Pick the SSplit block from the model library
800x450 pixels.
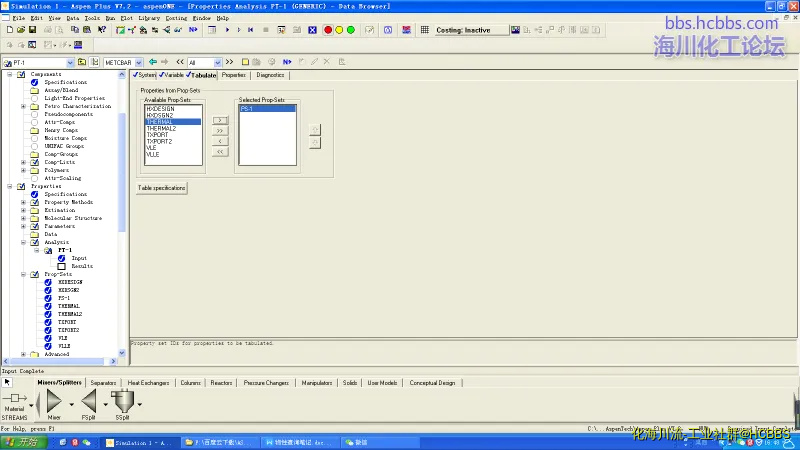point(122,403)
